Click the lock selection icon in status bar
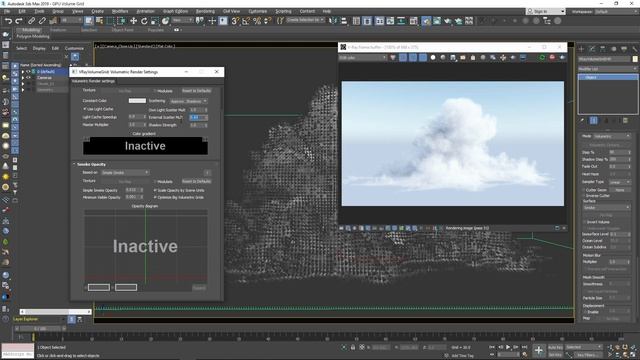This screenshot has width=640, height=360. [353, 347]
